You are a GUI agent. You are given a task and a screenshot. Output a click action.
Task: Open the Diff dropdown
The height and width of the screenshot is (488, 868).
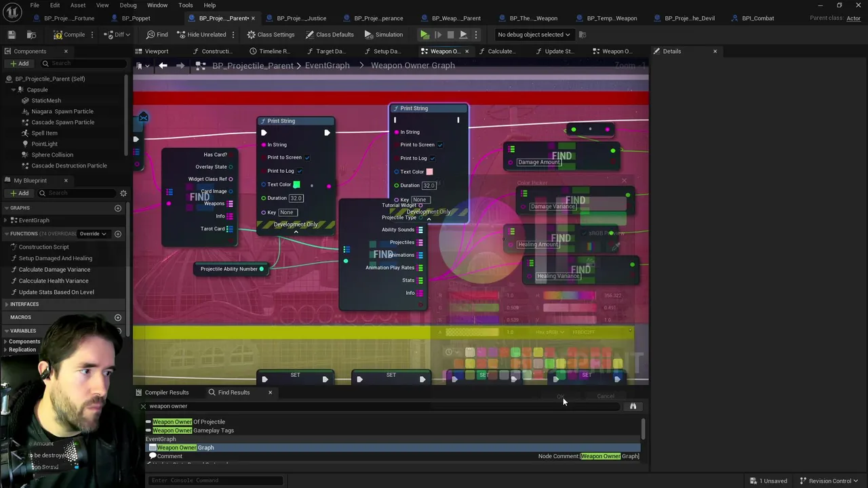118,35
